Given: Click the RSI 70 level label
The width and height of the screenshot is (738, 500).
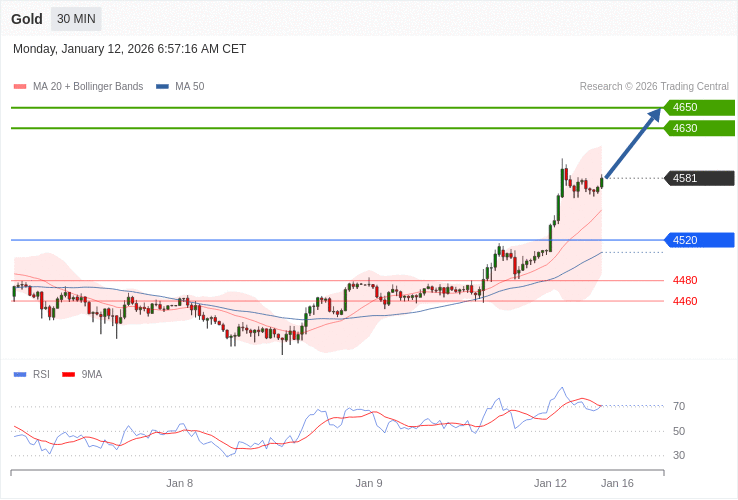Looking at the screenshot, I should (x=679, y=406).
